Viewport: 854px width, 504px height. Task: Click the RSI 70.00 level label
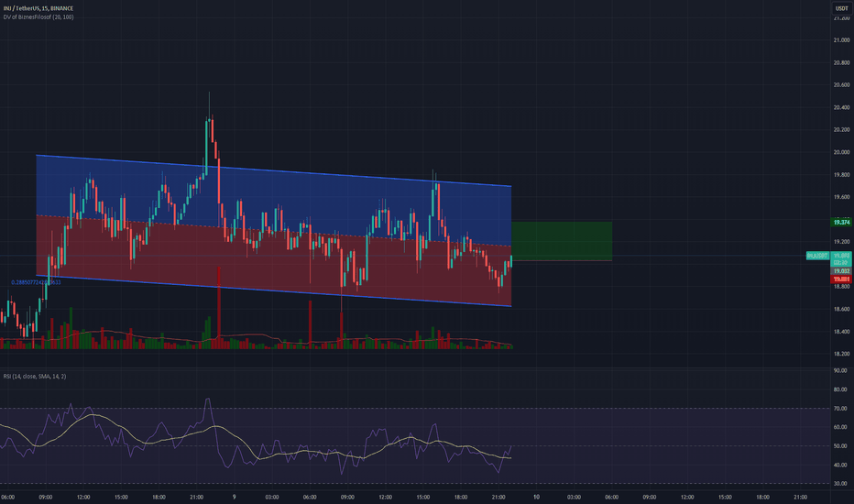click(x=840, y=408)
